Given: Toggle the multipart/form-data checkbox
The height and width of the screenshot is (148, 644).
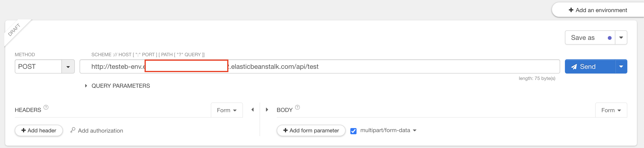Looking at the screenshot, I should coord(353,131).
